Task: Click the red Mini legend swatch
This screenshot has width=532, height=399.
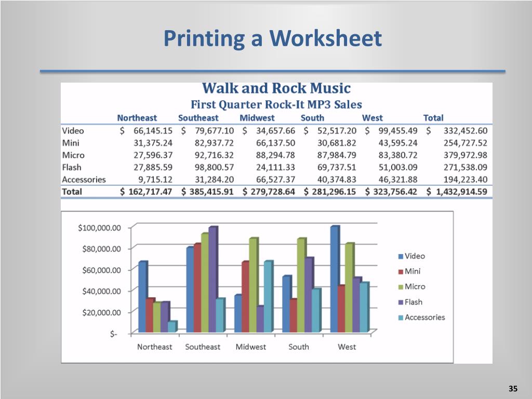Action: coord(401,272)
